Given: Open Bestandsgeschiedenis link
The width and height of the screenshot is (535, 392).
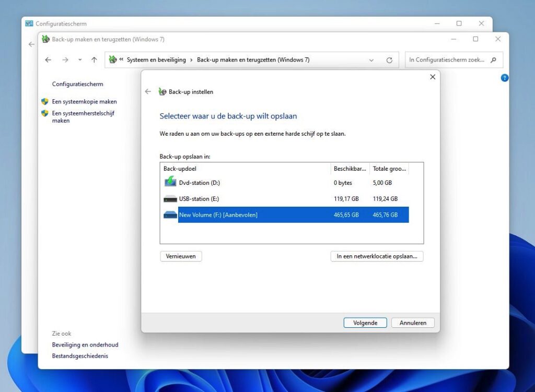Looking at the screenshot, I should click(80, 356).
